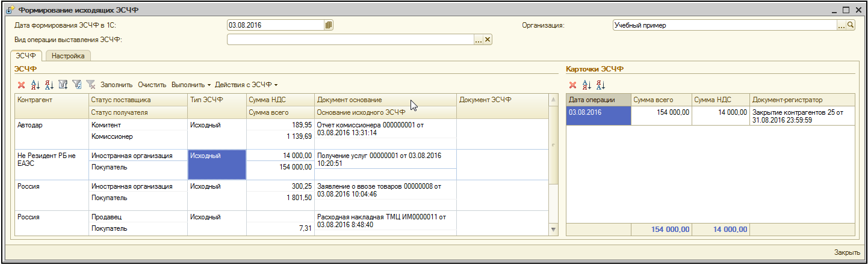Click the greyed-out filter icon with red cross
The width and height of the screenshot is (868, 265).
pyautogui.click(x=90, y=85)
